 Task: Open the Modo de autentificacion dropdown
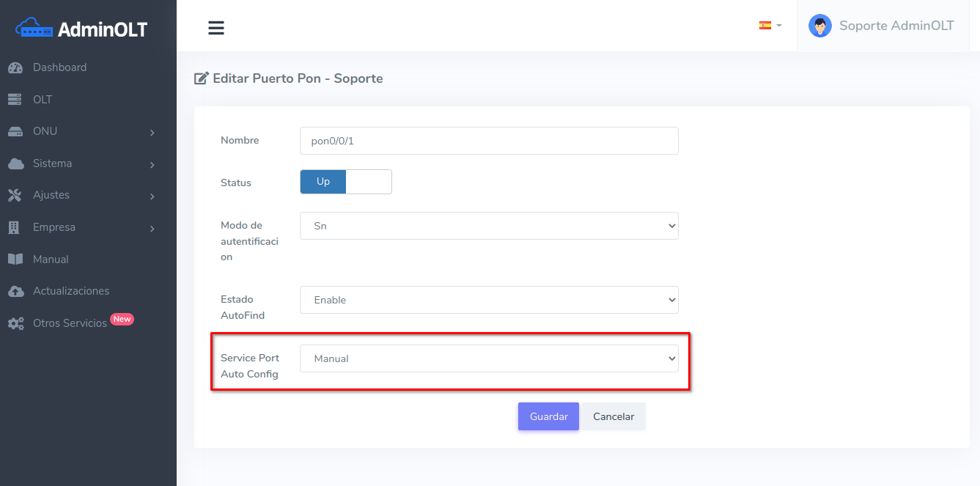coord(489,226)
